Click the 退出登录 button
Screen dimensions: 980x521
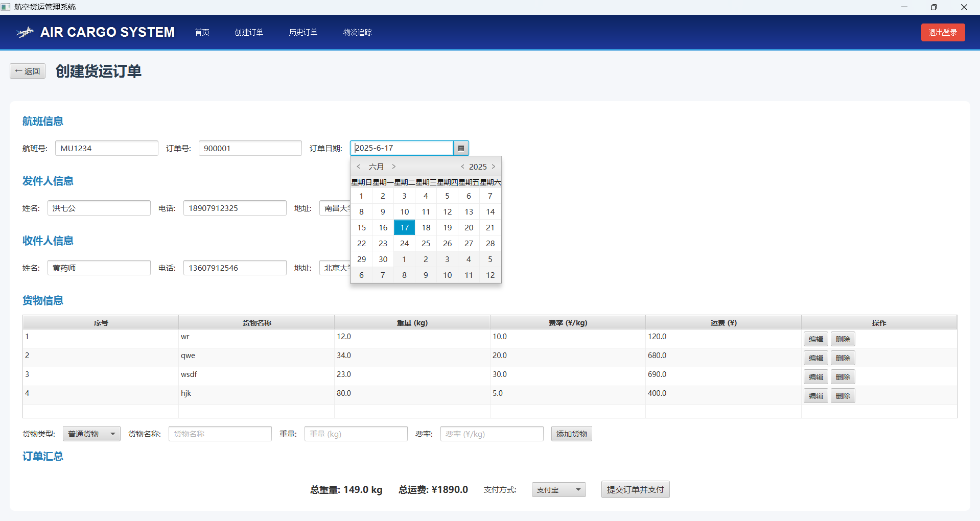tap(943, 32)
